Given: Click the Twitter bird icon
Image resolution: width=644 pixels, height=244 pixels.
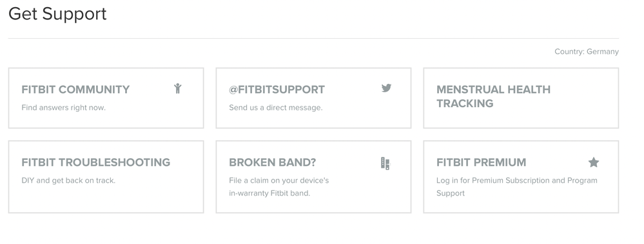Looking at the screenshot, I should coord(386,88).
